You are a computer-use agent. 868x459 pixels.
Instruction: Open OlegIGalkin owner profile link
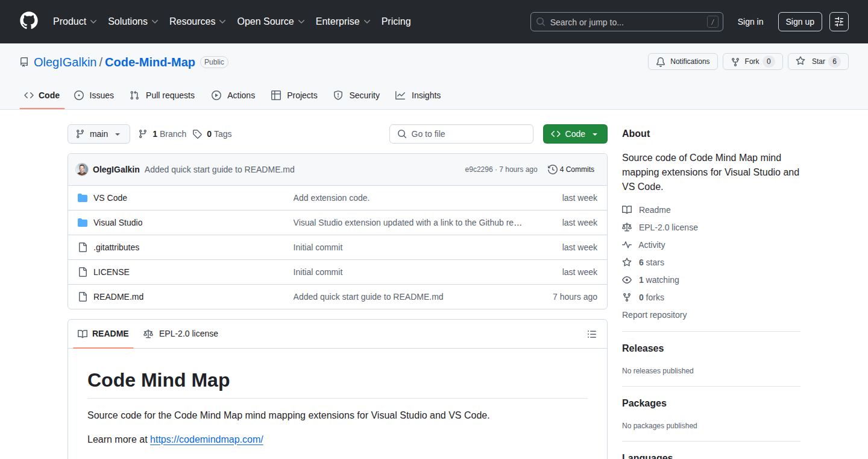click(x=65, y=62)
